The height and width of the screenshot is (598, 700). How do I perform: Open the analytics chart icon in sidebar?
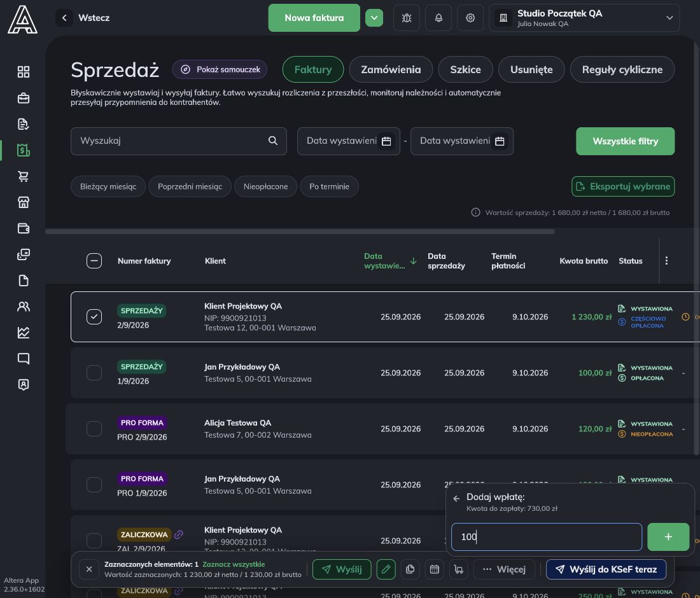(23, 333)
